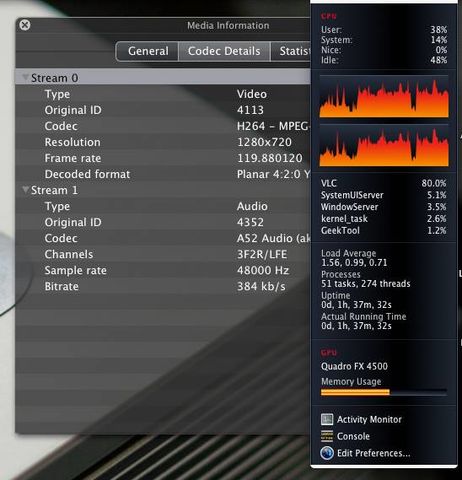Screen dimensions: 462x480
Task: Choose Edit Preferences... menu entry
Action: coord(373,453)
